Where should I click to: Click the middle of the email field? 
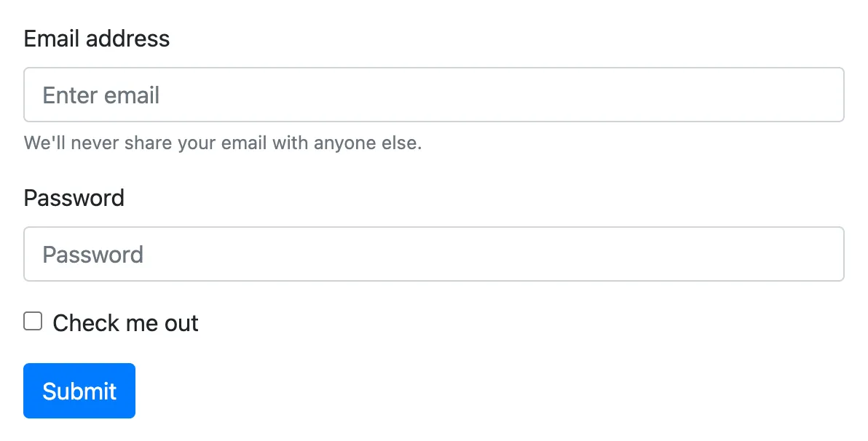[433, 95]
